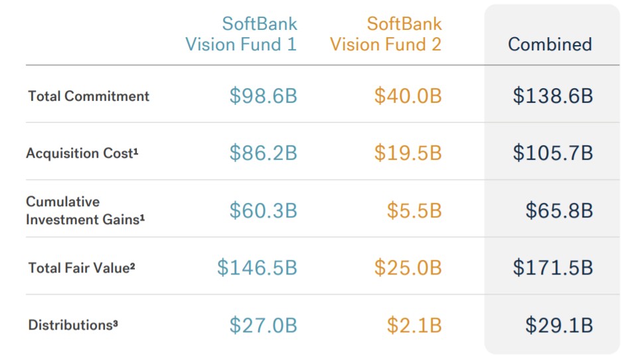Click the $60.3B investment gains value
The image size is (630, 364).
263,211
